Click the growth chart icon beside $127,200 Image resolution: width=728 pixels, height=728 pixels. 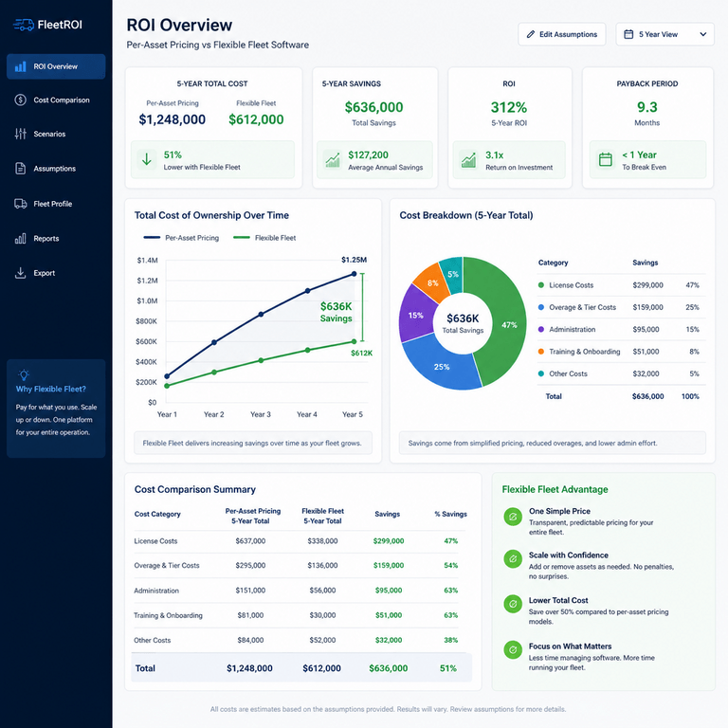[x=333, y=159]
